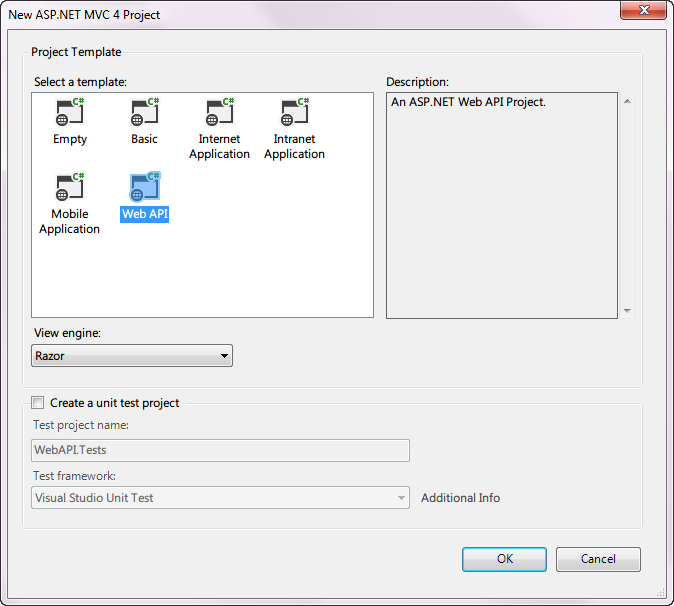This screenshot has width=674, height=606.
Task: Click the OK button
Action: (504, 559)
